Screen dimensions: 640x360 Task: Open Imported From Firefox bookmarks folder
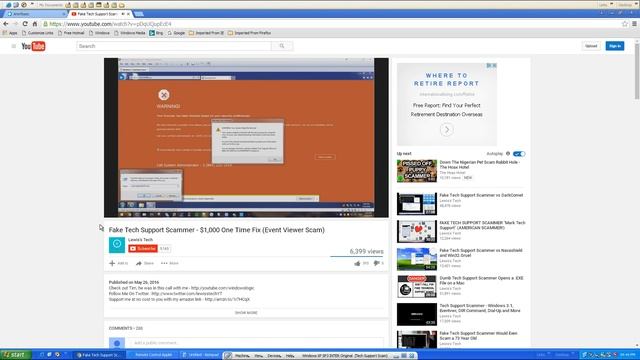[x=249, y=33]
